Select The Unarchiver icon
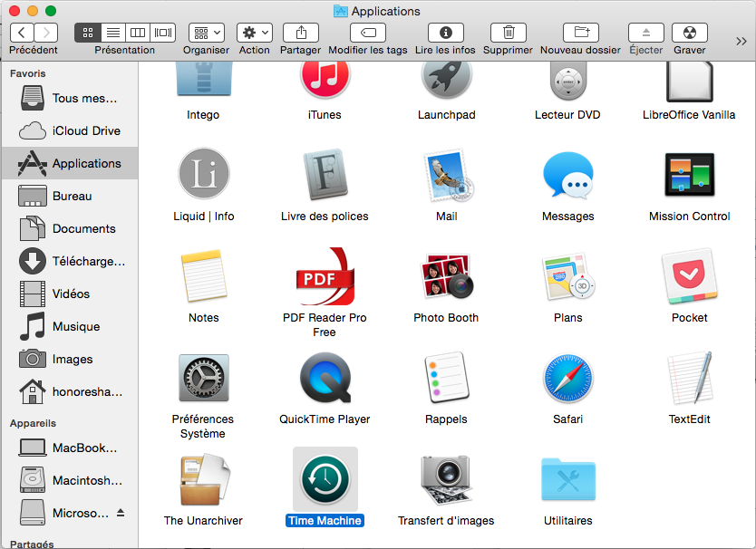Screen dimensions: 756x549 click(x=206, y=479)
